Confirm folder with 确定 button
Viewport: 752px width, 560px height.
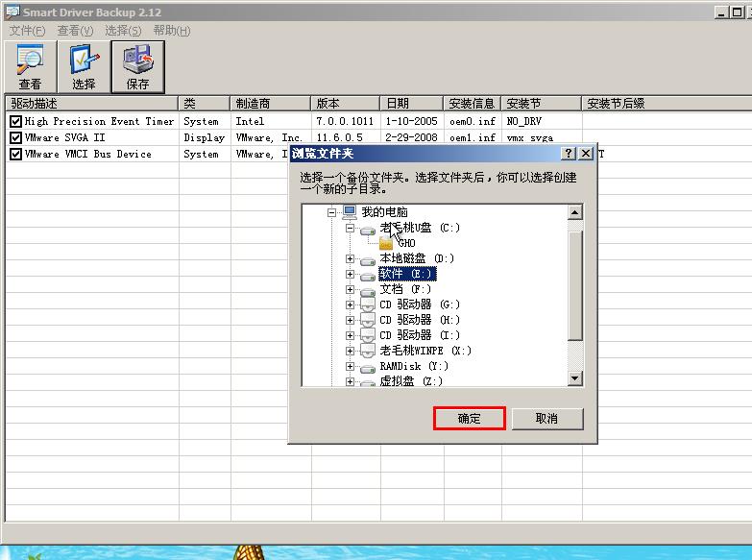[469, 419]
